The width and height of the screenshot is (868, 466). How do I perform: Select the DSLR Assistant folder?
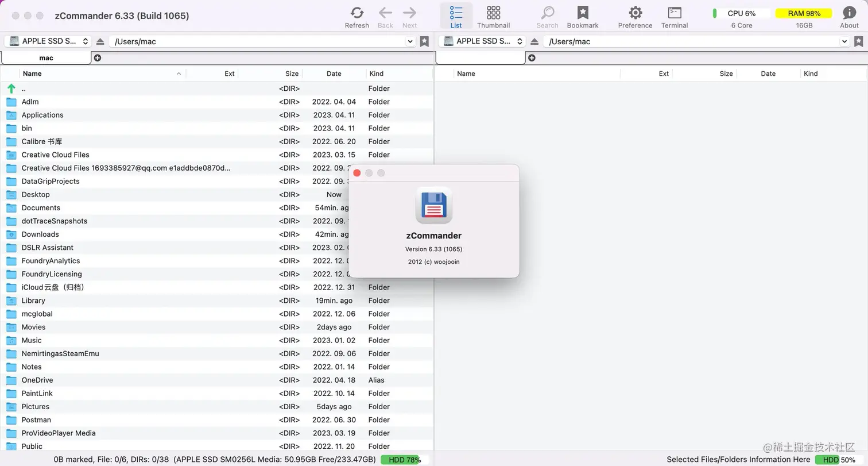click(216, 248)
